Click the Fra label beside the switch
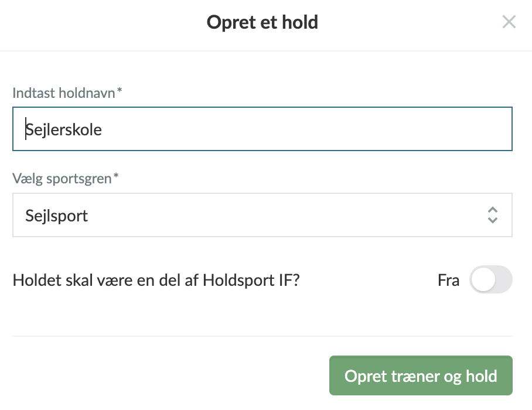The height and width of the screenshot is (410, 532). click(448, 281)
